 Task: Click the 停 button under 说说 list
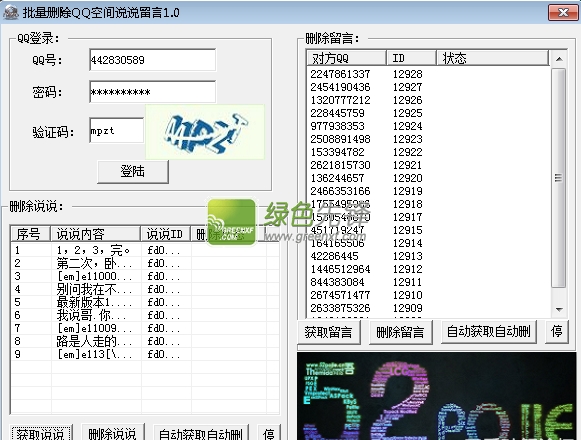tap(269, 433)
